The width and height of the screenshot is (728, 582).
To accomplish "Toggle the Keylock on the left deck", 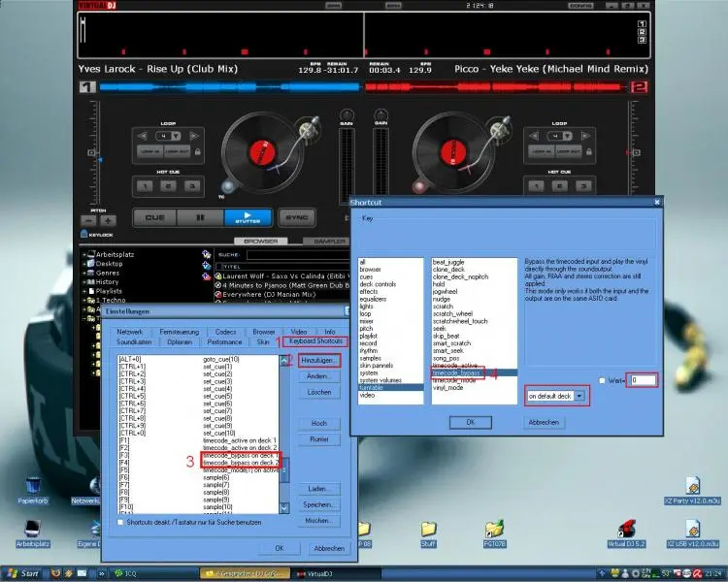I will 95,235.
